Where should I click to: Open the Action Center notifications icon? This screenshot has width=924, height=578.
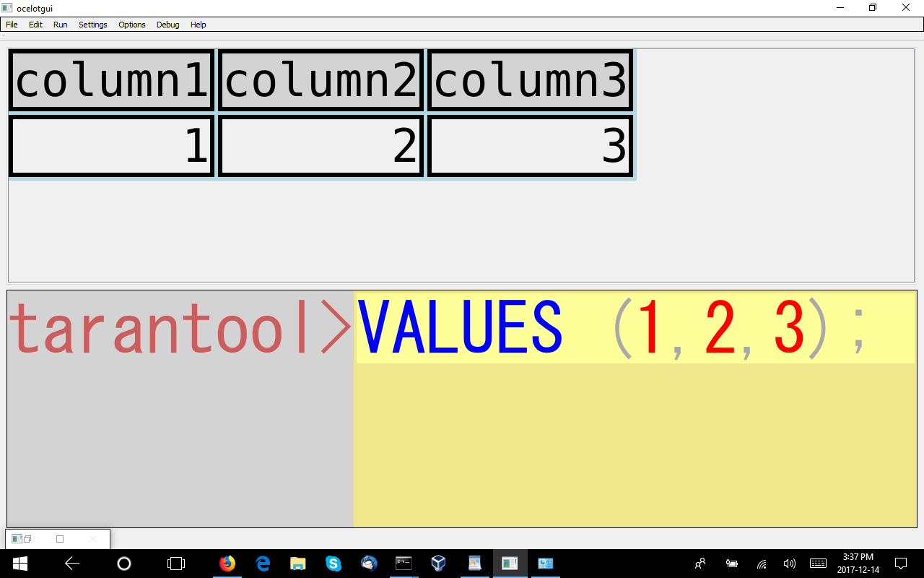901,564
